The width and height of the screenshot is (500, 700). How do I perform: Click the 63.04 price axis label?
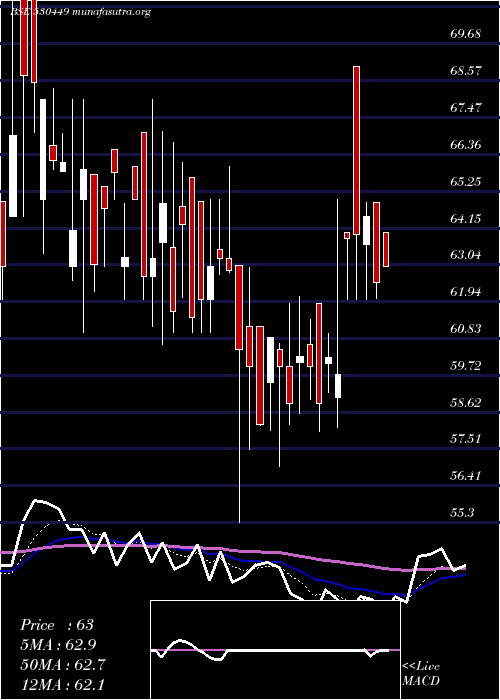(466, 255)
